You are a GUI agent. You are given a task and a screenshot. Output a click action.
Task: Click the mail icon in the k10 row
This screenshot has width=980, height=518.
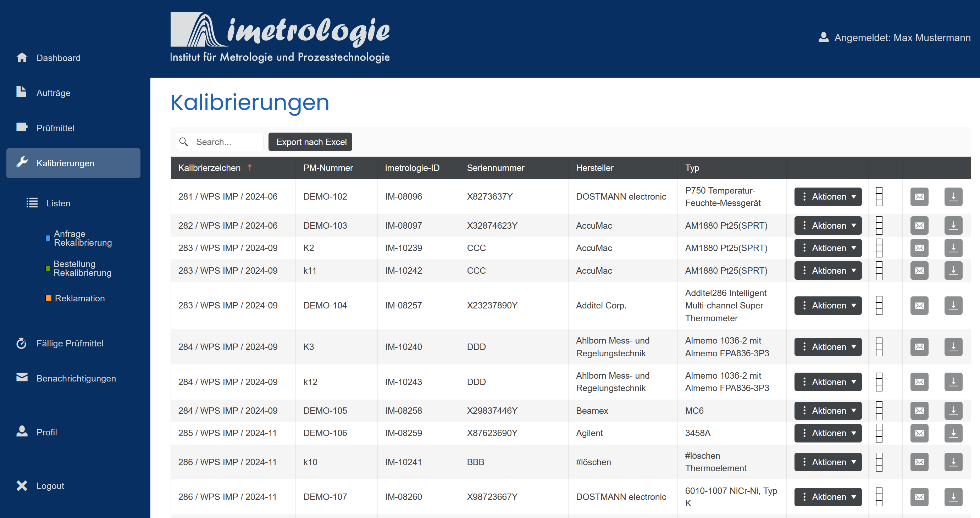[919, 462]
